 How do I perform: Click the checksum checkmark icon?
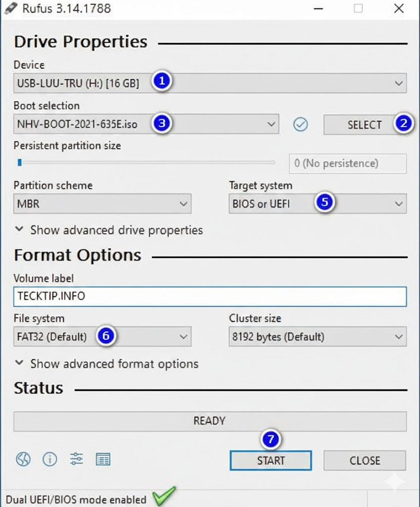(x=300, y=125)
